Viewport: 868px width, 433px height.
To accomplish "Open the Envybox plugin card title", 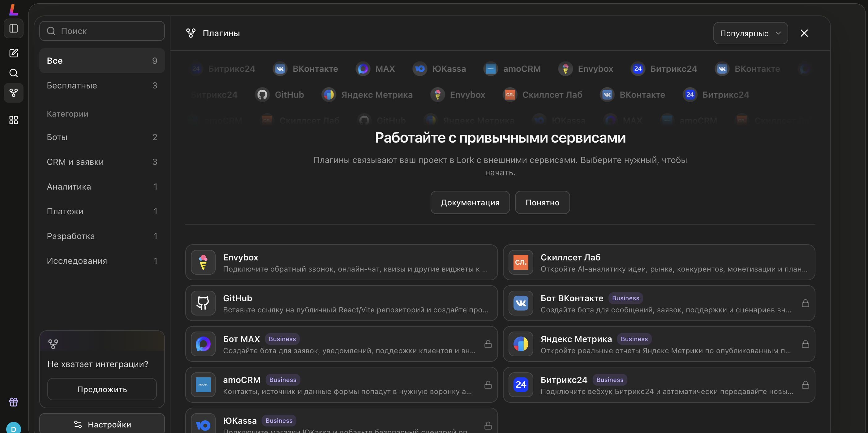I will 240,257.
